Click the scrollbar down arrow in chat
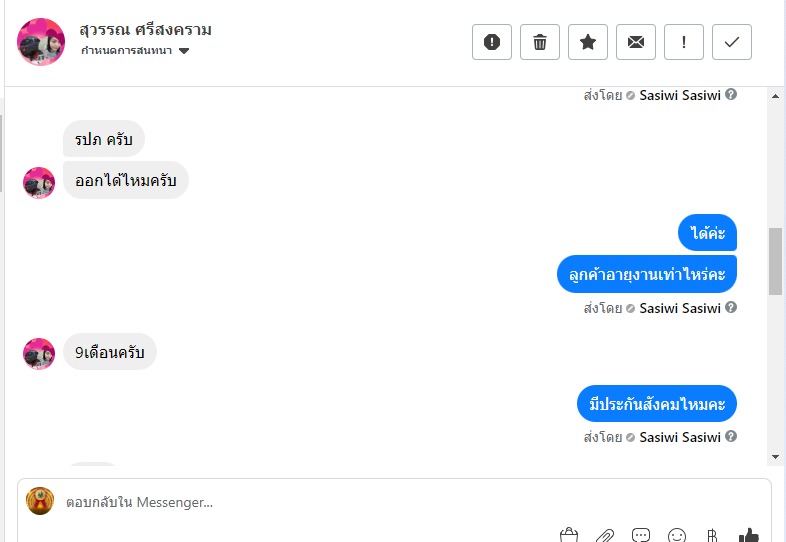Screen dimensions: 786x542 click(x=775, y=457)
